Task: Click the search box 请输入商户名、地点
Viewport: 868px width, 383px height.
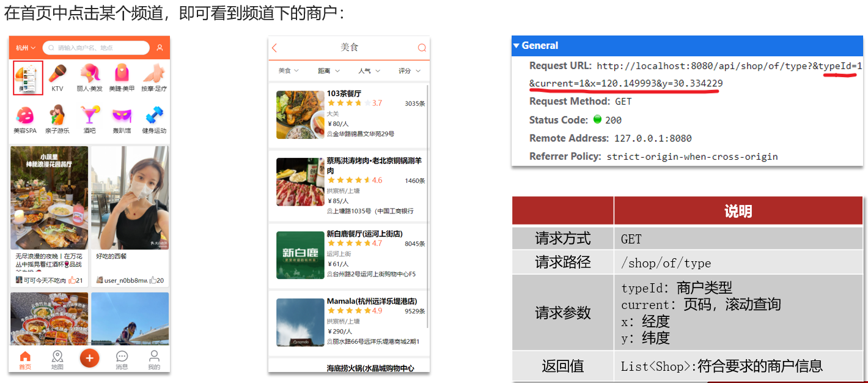Action: coord(96,48)
